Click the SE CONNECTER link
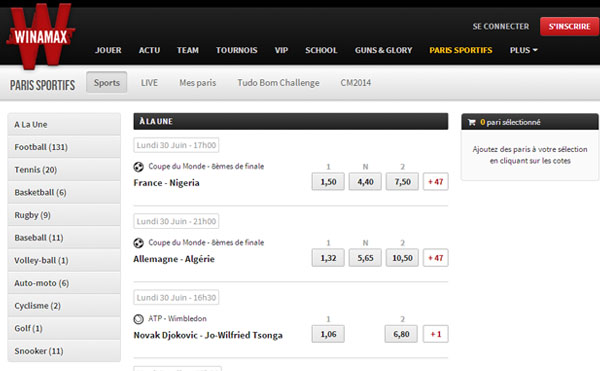The height and width of the screenshot is (371, 600). [x=501, y=26]
